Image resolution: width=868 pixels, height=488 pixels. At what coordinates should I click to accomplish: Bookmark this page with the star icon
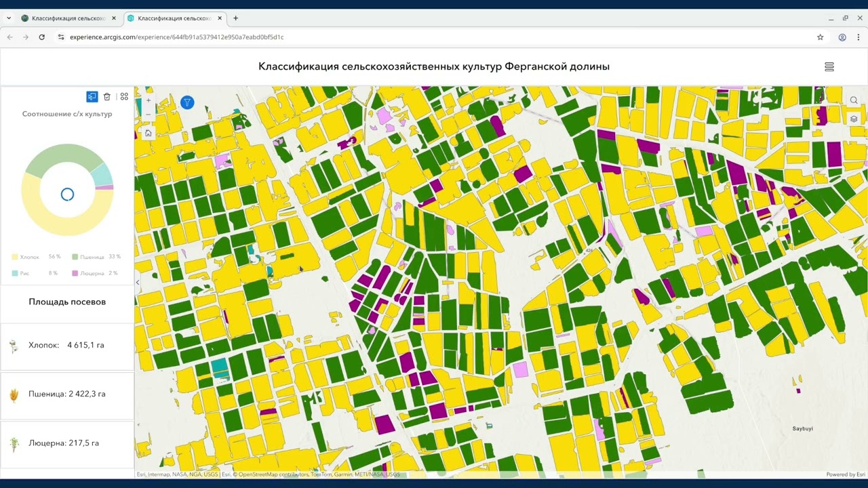820,37
